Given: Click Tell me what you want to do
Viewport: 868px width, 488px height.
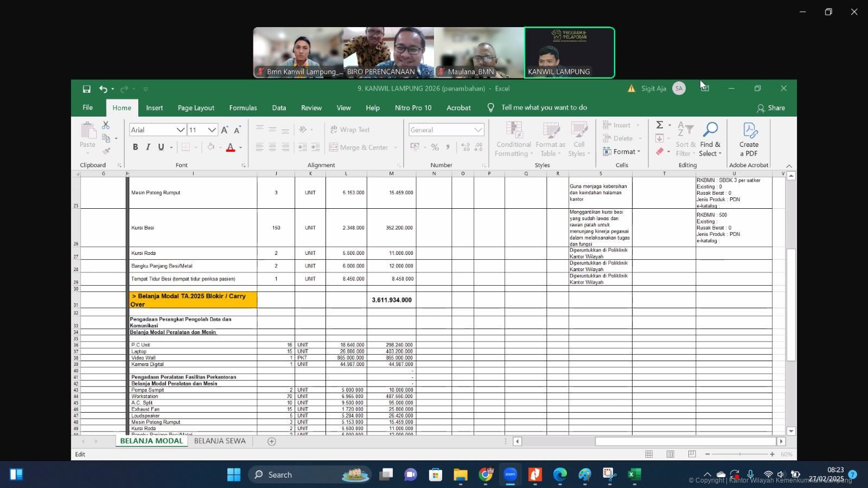Looking at the screenshot, I should 544,107.
